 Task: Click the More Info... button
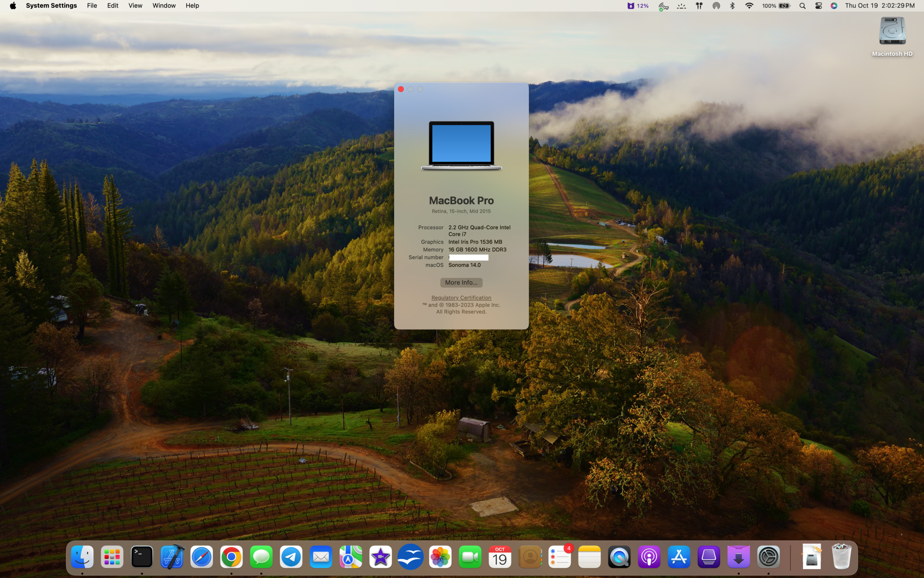461,283
